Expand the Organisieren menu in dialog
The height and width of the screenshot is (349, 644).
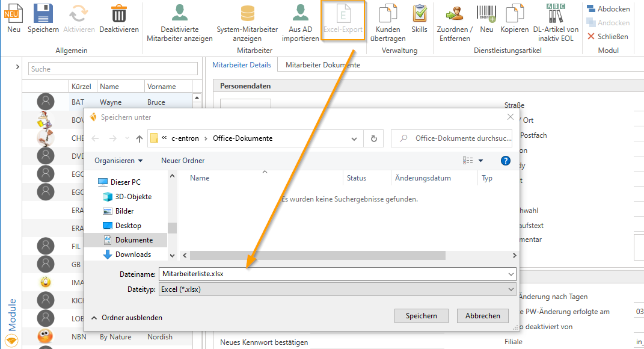click(118, 161)
